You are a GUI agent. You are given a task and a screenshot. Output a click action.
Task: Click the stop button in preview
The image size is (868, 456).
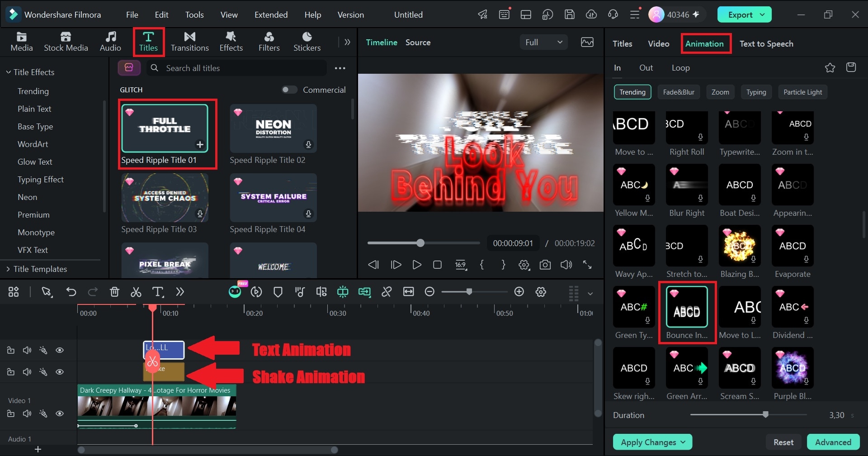click(437, 265)
